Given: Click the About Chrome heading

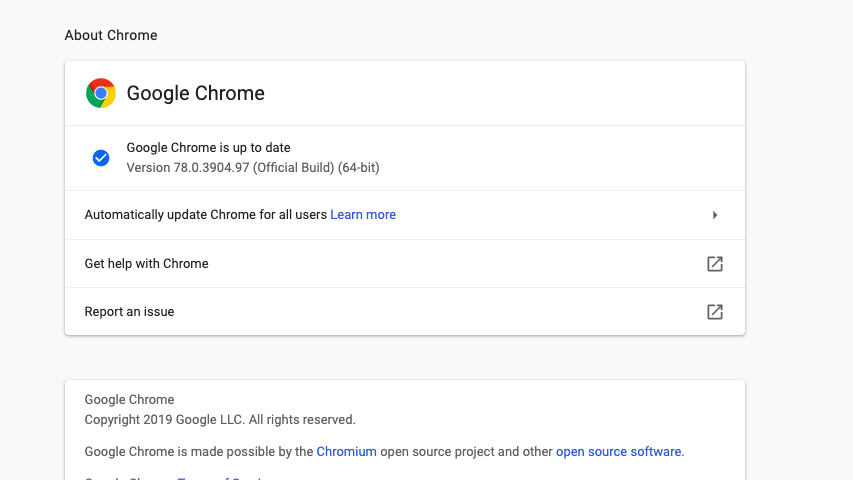Looking at the screenshot, I should click(111, 35).
